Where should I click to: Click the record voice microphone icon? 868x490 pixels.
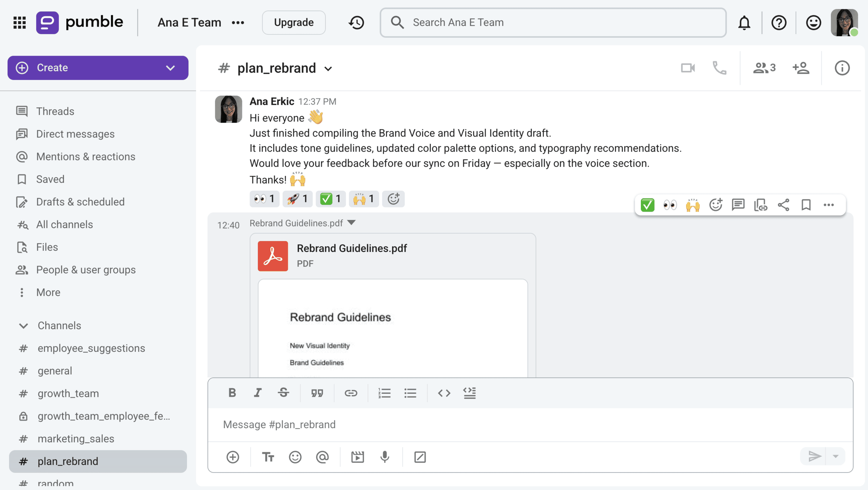click(385, 457)
